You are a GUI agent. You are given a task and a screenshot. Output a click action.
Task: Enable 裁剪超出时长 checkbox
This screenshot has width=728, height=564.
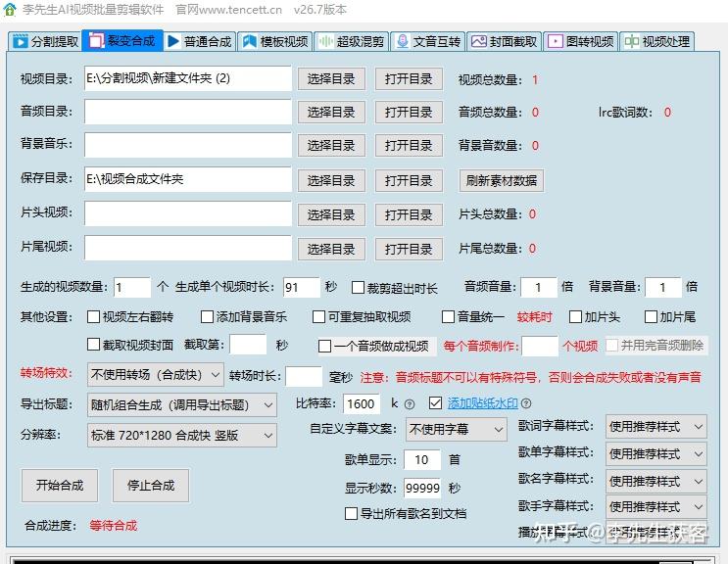[x=358, y=288]
